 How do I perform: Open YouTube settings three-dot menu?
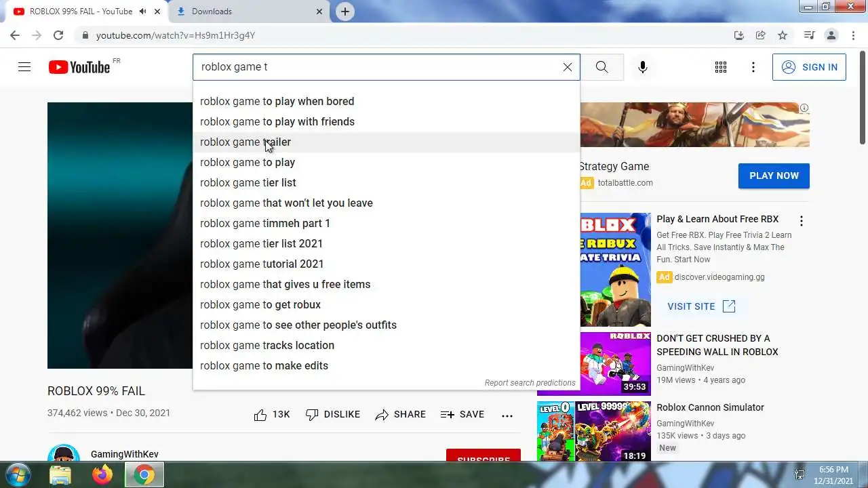point(753,67)
